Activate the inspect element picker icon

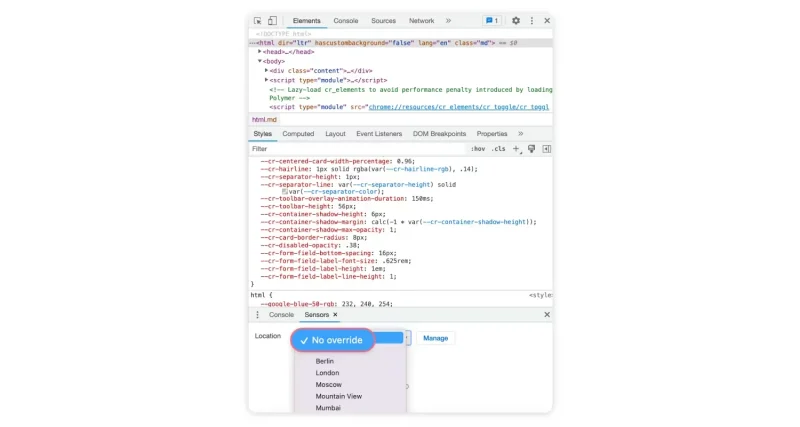click(258, 20)
